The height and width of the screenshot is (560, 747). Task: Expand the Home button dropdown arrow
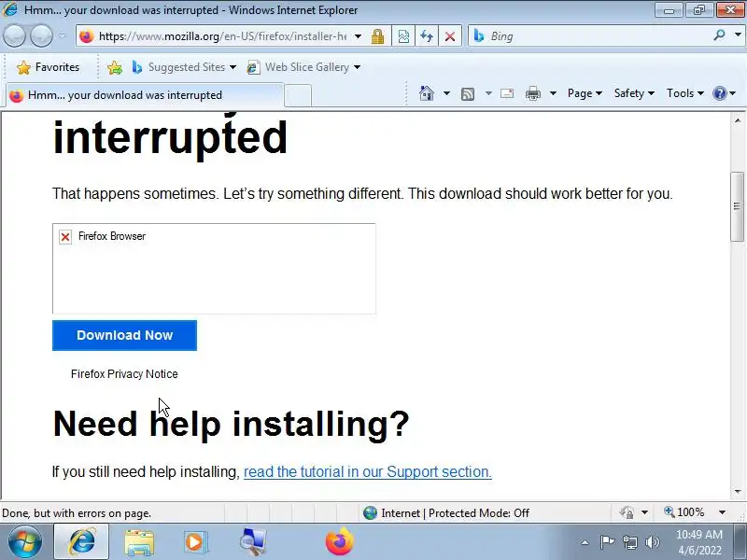point(446,93)
